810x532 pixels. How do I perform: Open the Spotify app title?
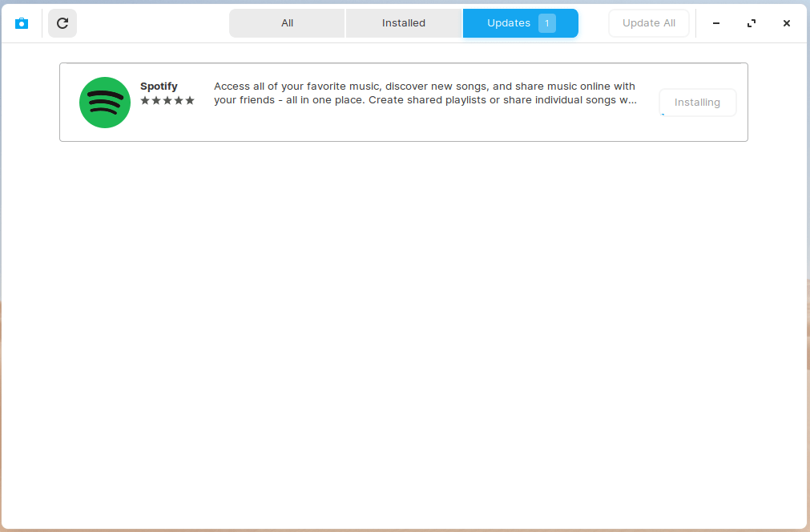159,87
